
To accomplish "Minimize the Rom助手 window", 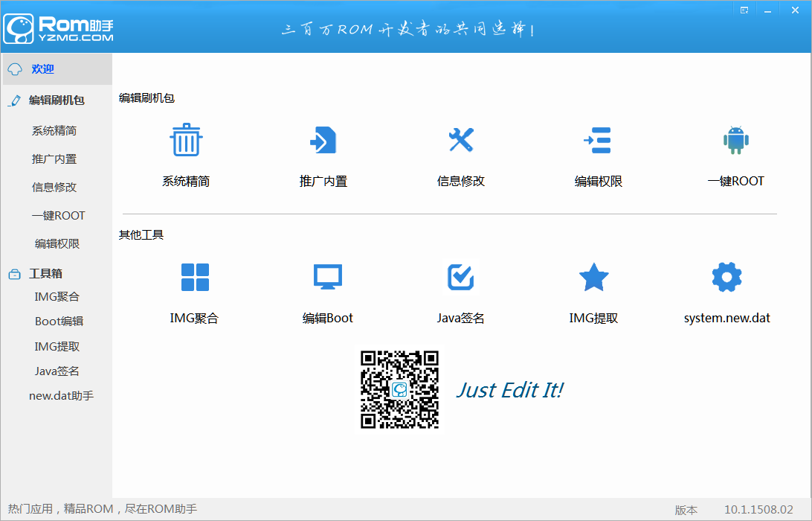I will click(x=768, y=10).
